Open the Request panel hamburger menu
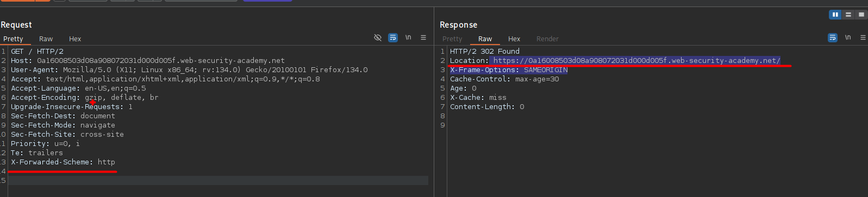The height and width of the screenshot is (197, 868). point(423,37)
